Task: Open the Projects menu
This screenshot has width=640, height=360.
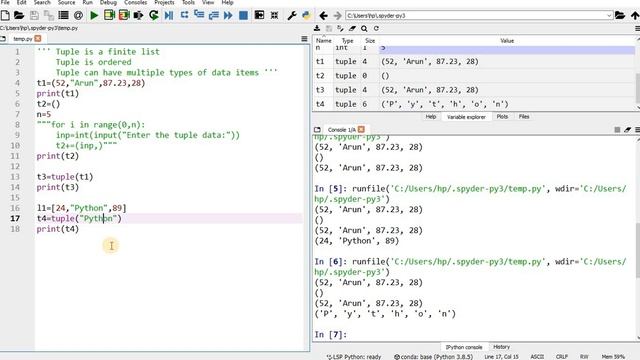Action: pyautogui.click(x=164, y=2)
